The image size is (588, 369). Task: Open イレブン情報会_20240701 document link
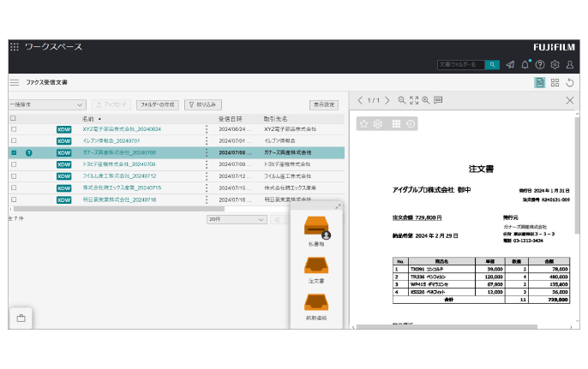[x=111, y=141]
